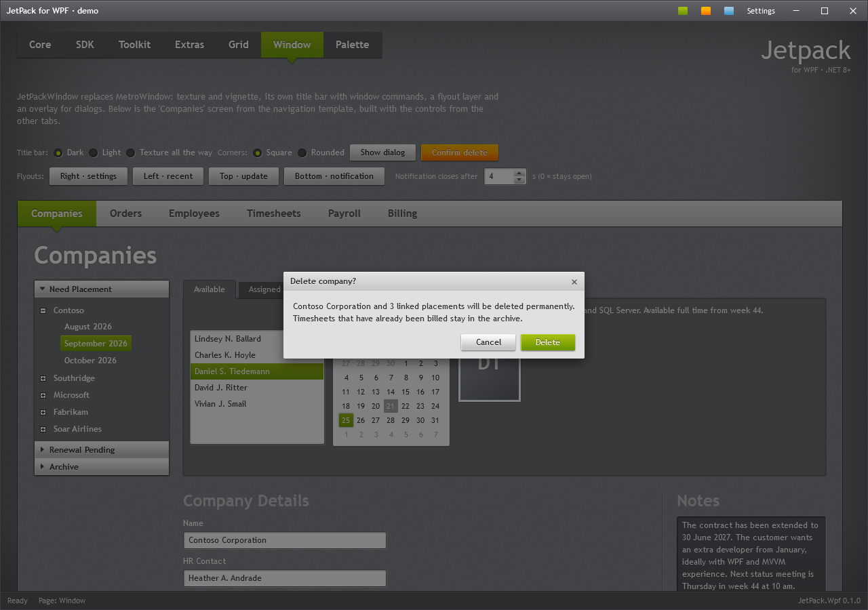The height and width of the screenshot is (610, 868).
Task: Click the notification seconds number field
Action: 499,176
